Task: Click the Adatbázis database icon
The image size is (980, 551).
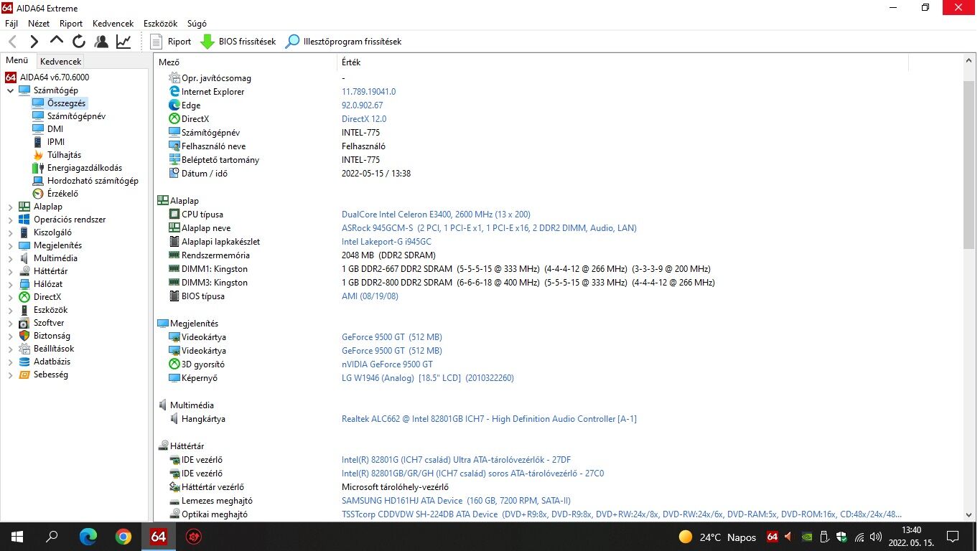Action: click(24, 362)
